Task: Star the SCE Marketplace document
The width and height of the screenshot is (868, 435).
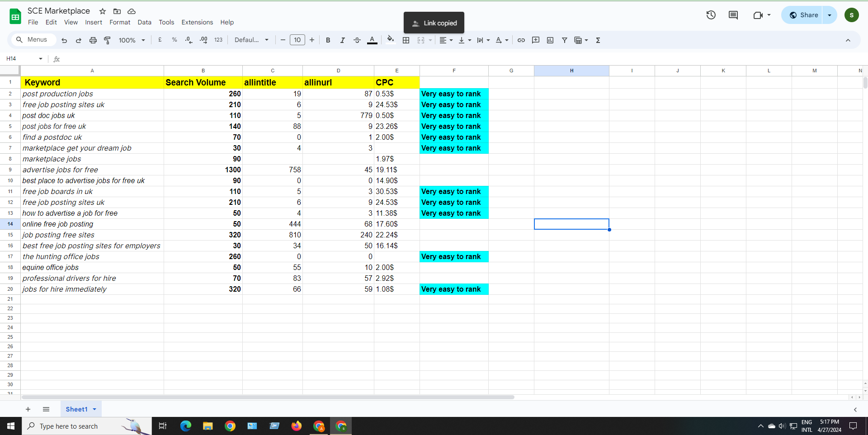Action: coord(103,11)
